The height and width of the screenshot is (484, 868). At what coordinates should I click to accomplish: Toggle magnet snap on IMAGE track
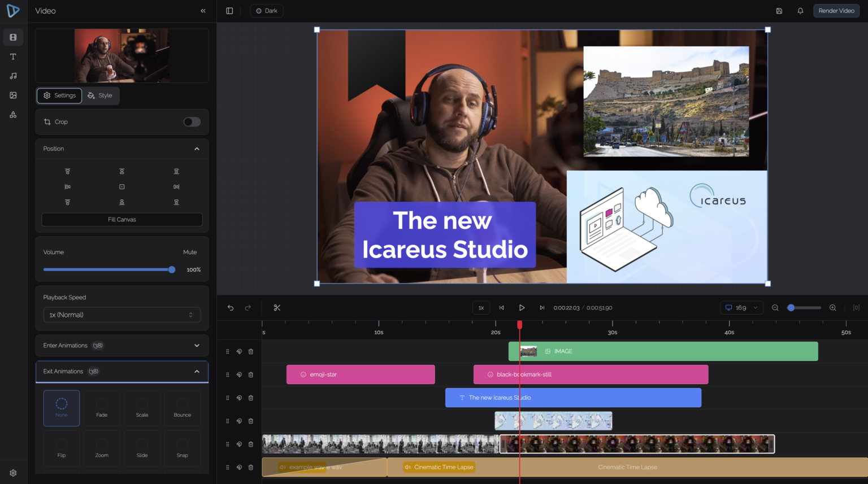[239, 351]
